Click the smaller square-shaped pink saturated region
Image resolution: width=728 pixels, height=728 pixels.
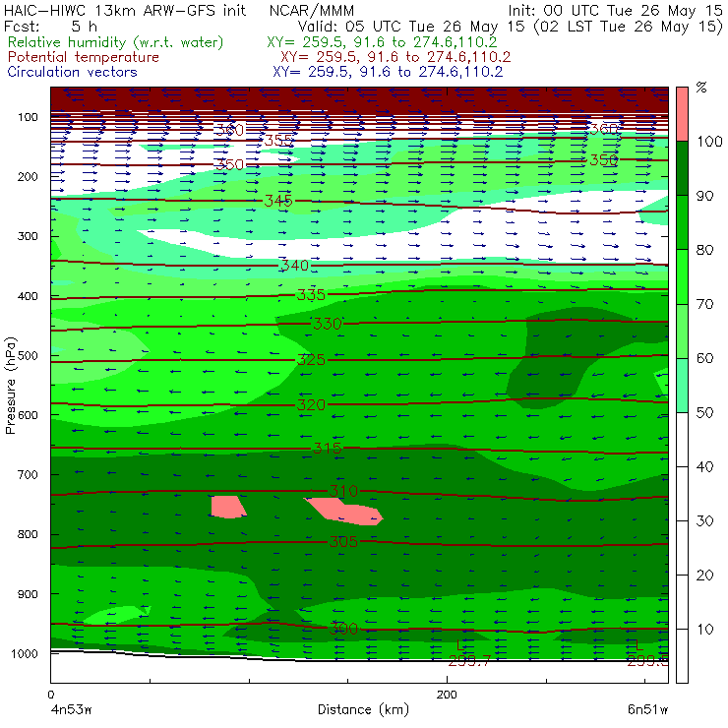228,507
